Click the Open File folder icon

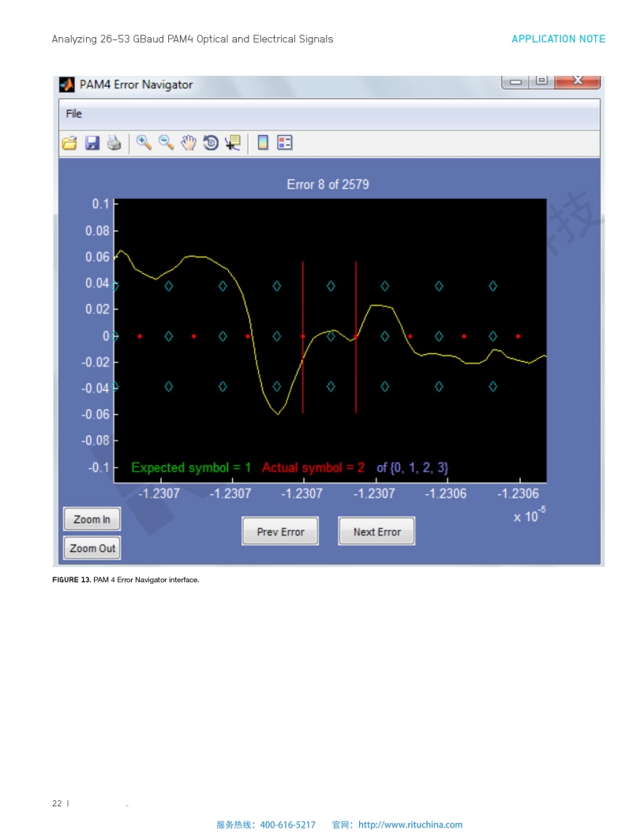(x=69, y=143)
